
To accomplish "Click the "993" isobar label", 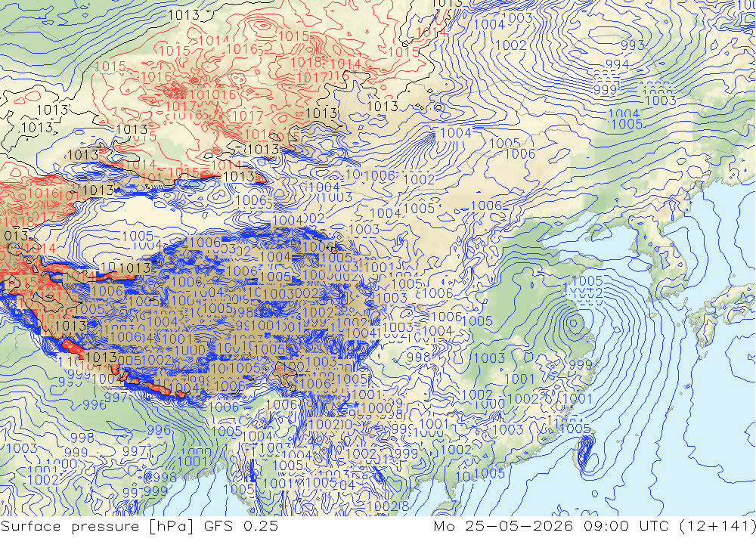I will coord(633,46).
